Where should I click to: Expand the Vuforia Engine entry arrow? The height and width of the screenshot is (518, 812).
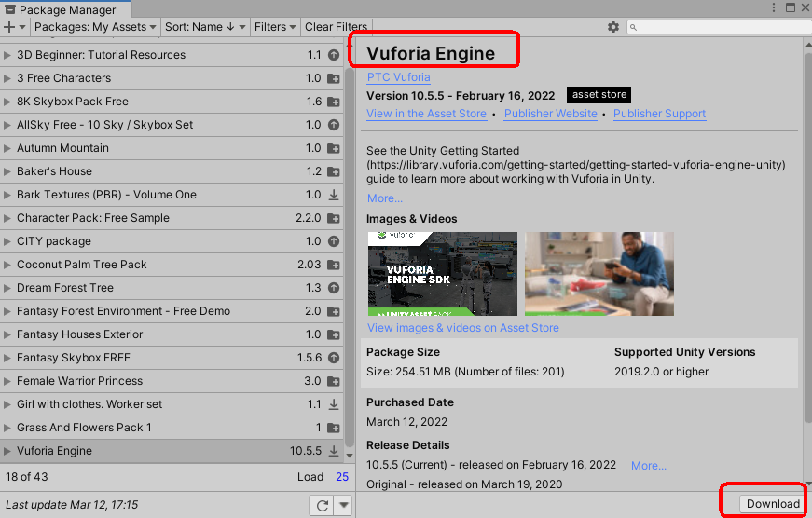point(7,451)
